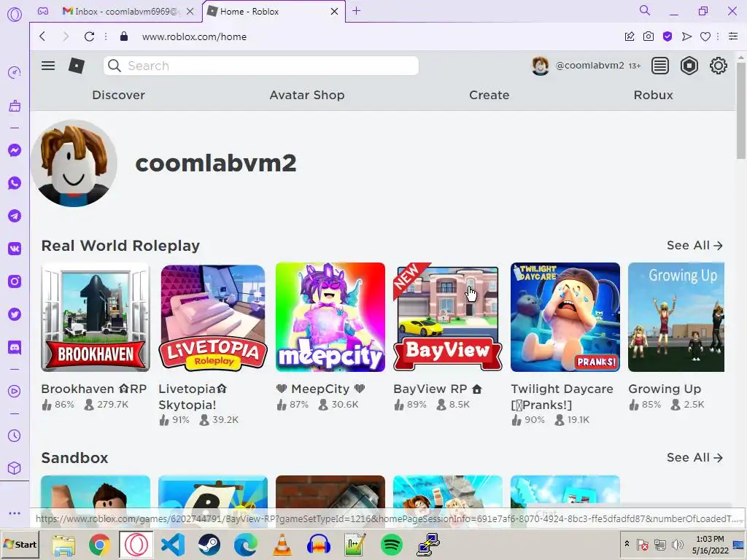Open Steam from the taskbar
The height and width of the screenshot is (560, 747).
(x=209, y=544)
